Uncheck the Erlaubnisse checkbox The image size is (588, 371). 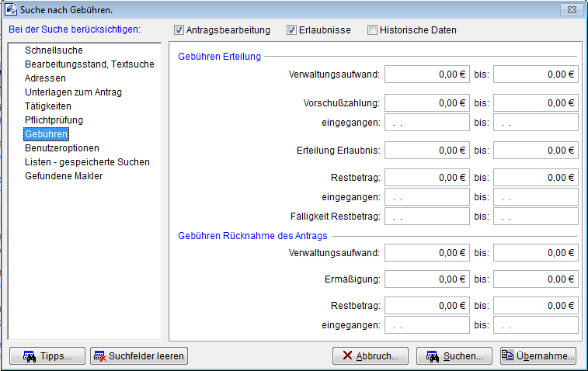pyautogui.click(x=292, y=30)
